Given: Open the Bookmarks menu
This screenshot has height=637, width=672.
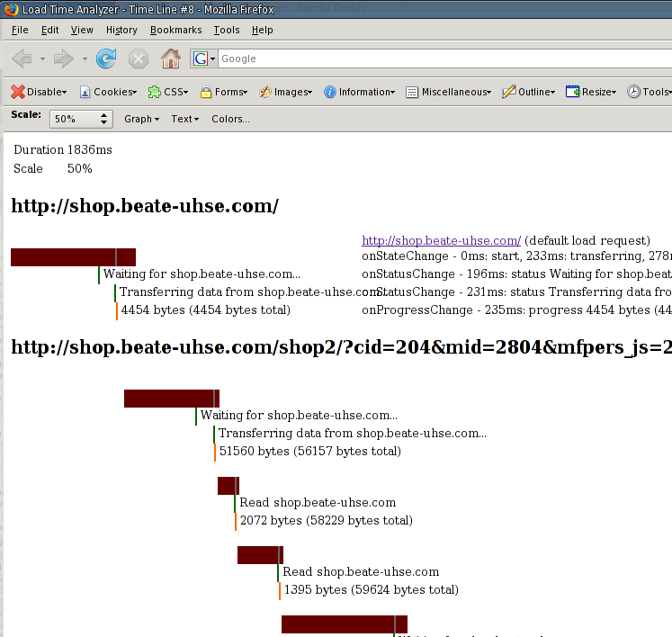Looking at the screenshot, I should (x=175, y=30).
